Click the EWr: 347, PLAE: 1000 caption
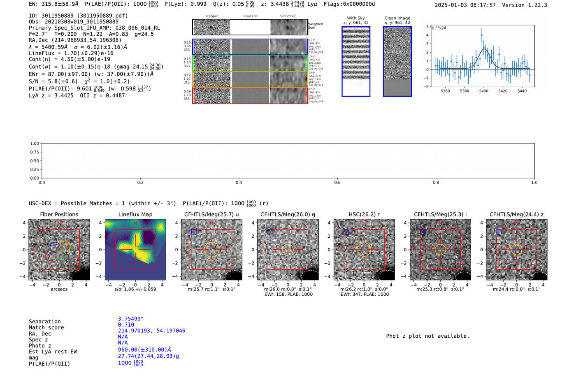Viewport: 576px width, 392px height. 365,294
